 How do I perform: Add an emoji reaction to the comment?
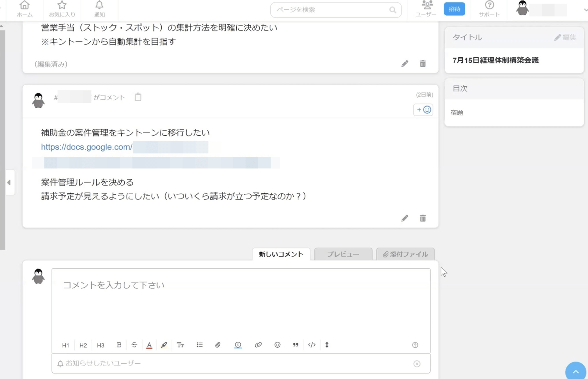423,110
